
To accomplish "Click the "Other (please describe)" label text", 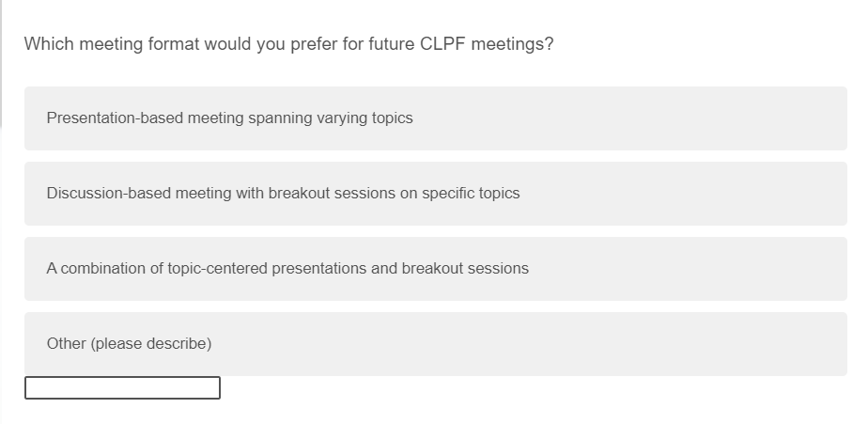I will click(x=129, y=344).
